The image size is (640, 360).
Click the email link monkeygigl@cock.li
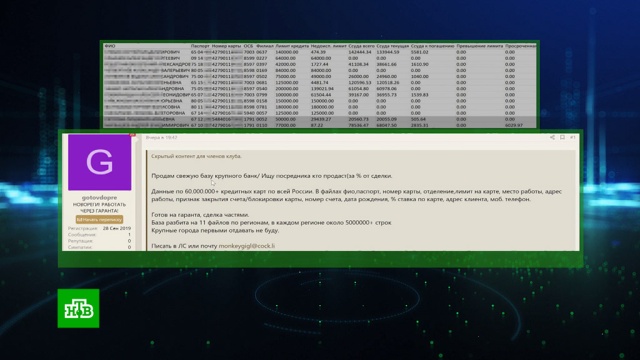tap(247, 246)
